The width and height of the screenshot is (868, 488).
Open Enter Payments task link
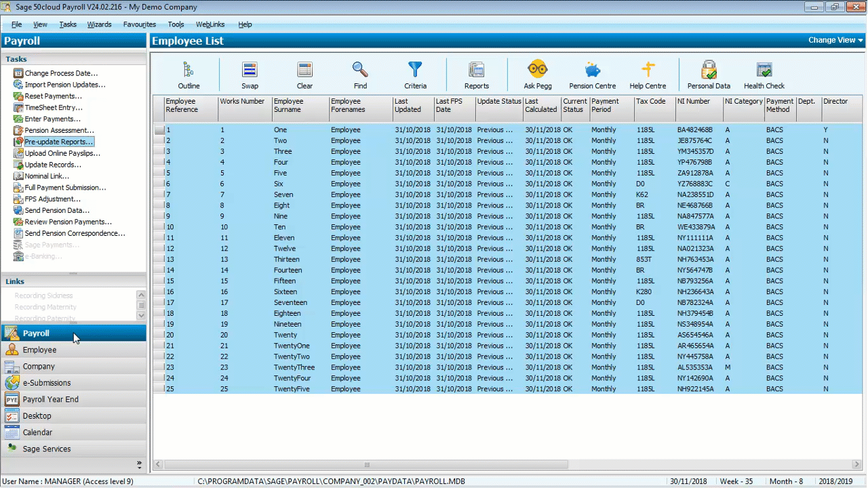tap(52, 119)
